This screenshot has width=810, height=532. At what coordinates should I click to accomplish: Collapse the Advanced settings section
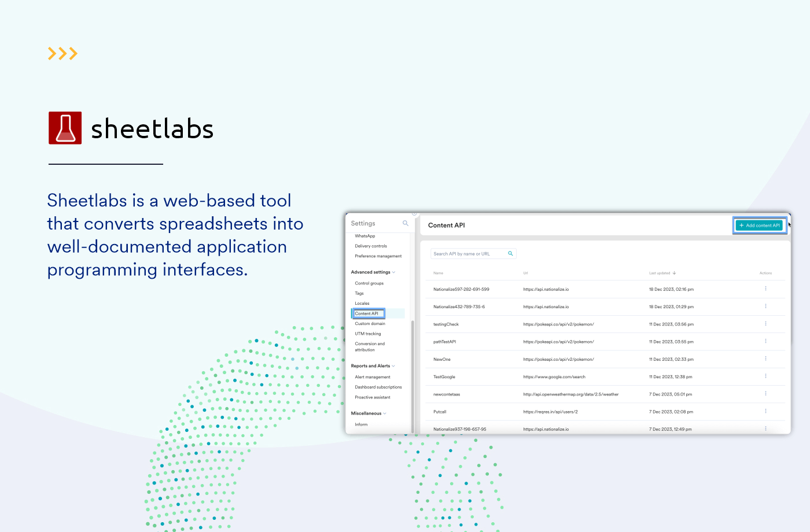(x=394, y=272)
